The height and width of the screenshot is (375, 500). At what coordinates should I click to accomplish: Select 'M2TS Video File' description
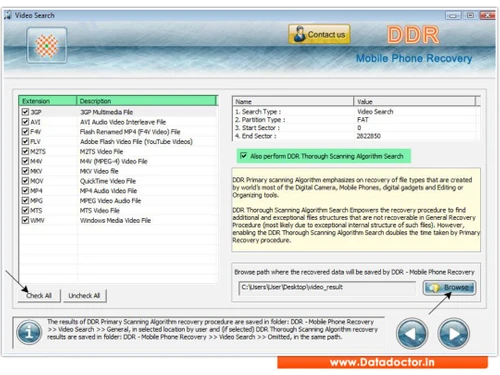[x=101, y=151]
